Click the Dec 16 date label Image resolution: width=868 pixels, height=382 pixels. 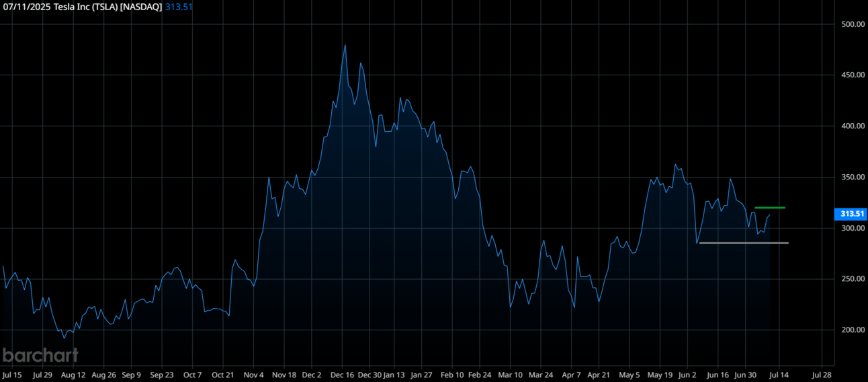(x=342, y=375)
